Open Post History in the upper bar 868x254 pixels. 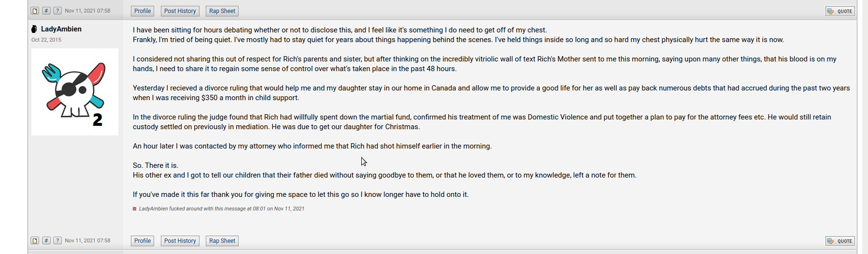(x=180, y=11)
